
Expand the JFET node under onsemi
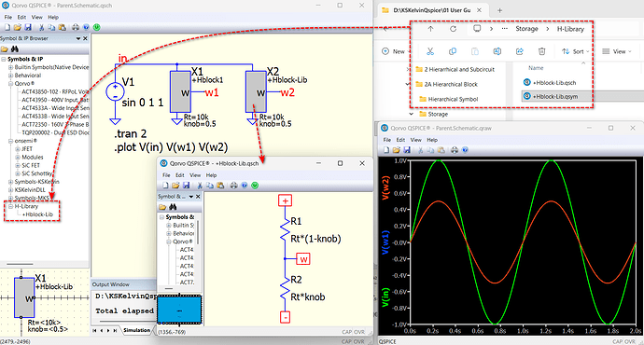[17, 149]
